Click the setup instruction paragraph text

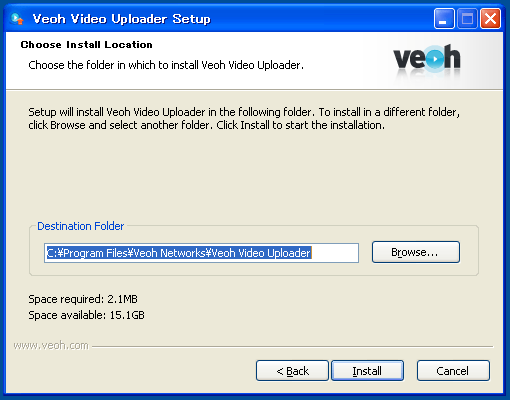[x=244, y=119]
